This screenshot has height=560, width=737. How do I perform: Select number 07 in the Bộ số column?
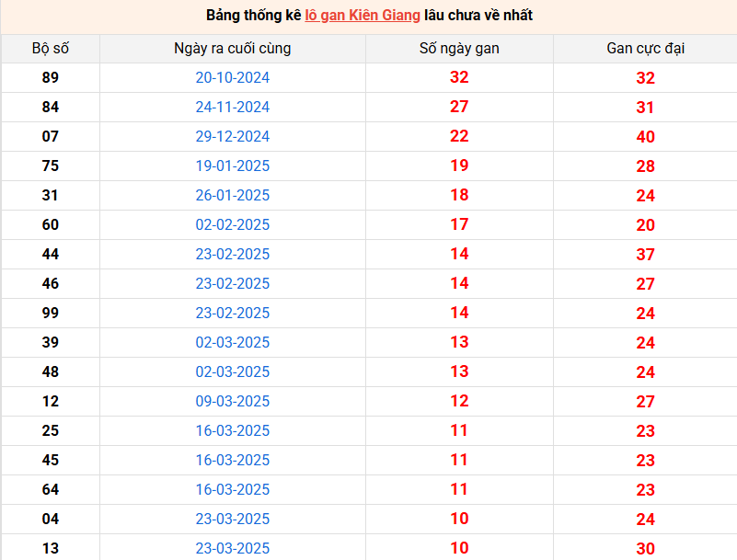(x=51, y=136)
